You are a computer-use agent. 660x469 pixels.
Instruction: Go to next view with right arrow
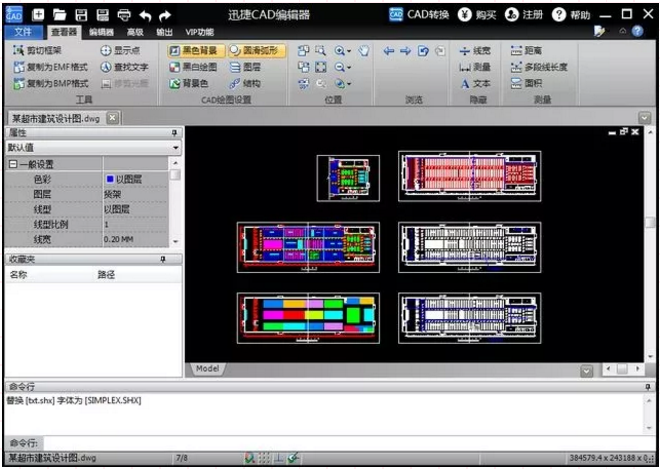pyautogui.click(x=405, y=51)
